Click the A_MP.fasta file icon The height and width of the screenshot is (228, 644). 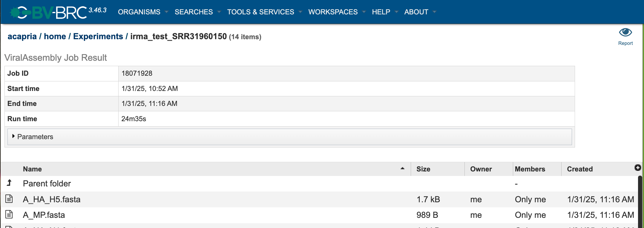coord(9,214)
